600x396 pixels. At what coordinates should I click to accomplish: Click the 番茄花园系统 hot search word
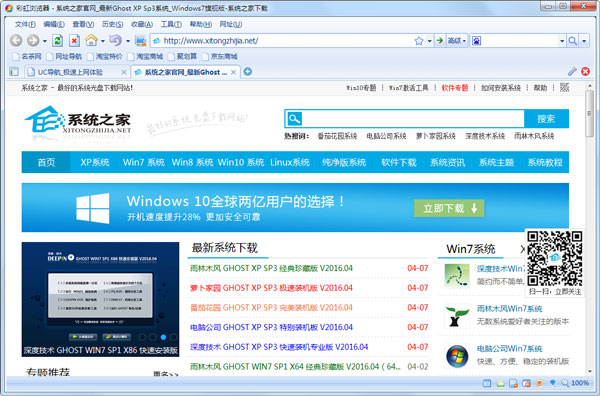pyautogui.click(x=337, y=136)
